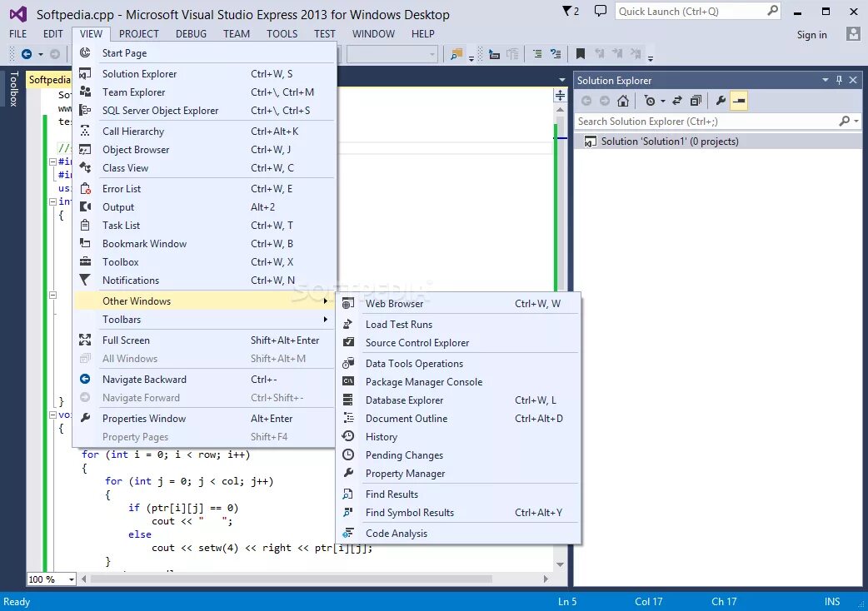
Task: Open Solution Explorer Window Position dropdown
Action: point(825,80)
